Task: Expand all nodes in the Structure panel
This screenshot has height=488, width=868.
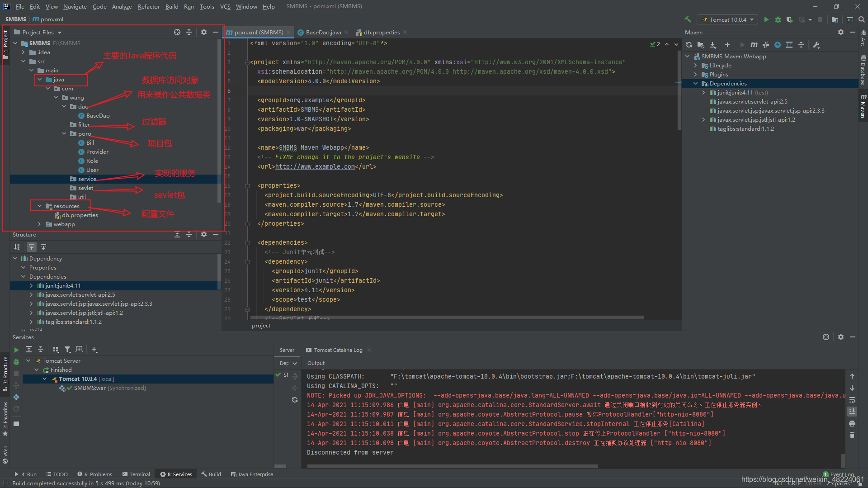Action: pyautogui.click(x=177, y=234)
